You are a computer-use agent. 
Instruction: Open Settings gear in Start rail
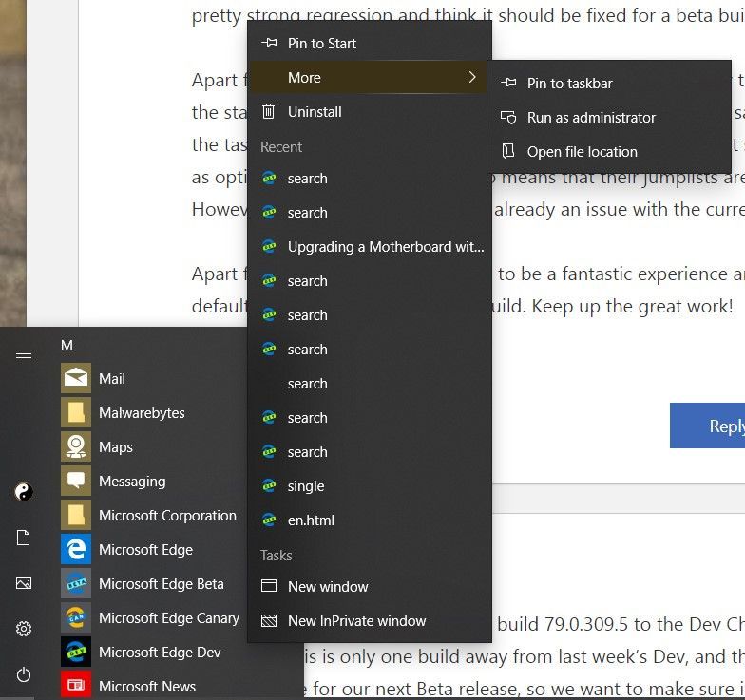pyautogui.click(x=23, y=629)
